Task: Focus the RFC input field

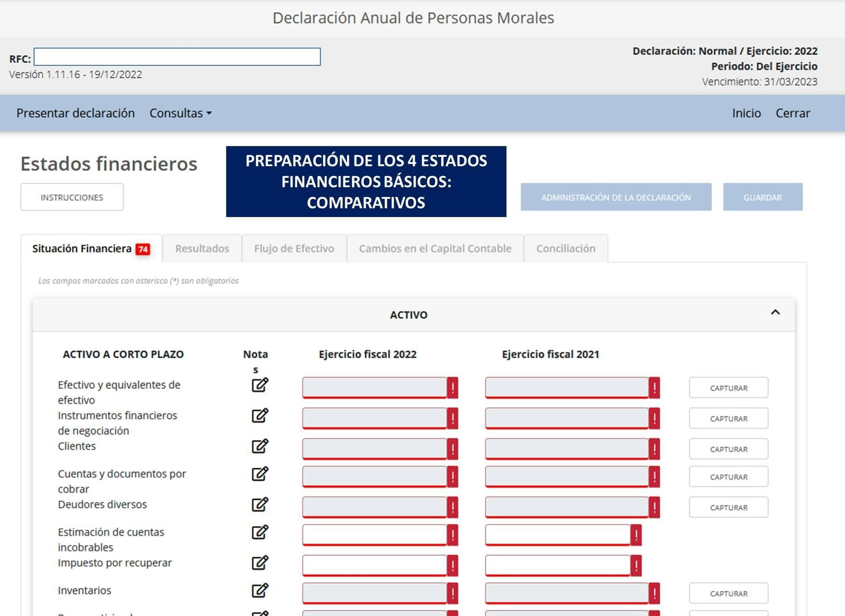Action: (x=177, y=57)
